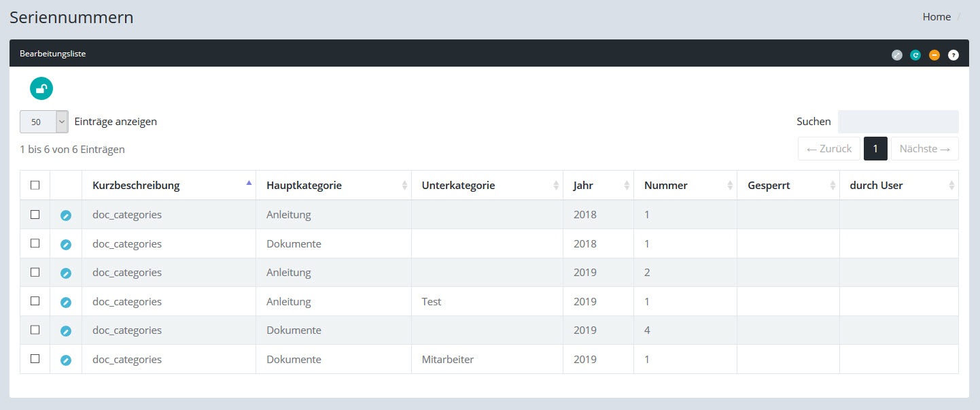Check the box for the Anleitung 2018 row
This screenshot has height=410, width=980.
35,215
